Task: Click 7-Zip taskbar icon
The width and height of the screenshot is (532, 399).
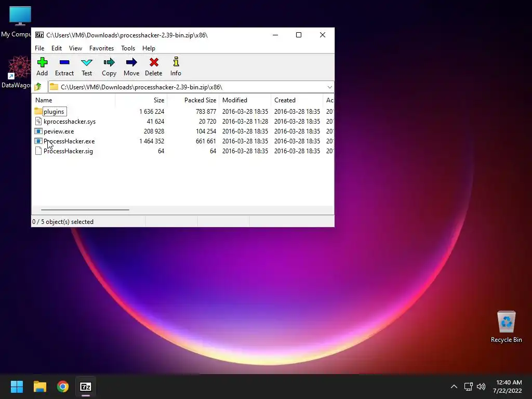Action: click(86, 387)
